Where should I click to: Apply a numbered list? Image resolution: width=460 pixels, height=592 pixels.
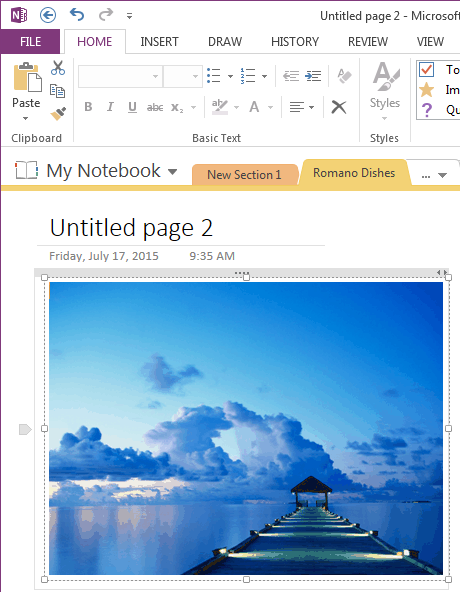[x=248, y=76]
